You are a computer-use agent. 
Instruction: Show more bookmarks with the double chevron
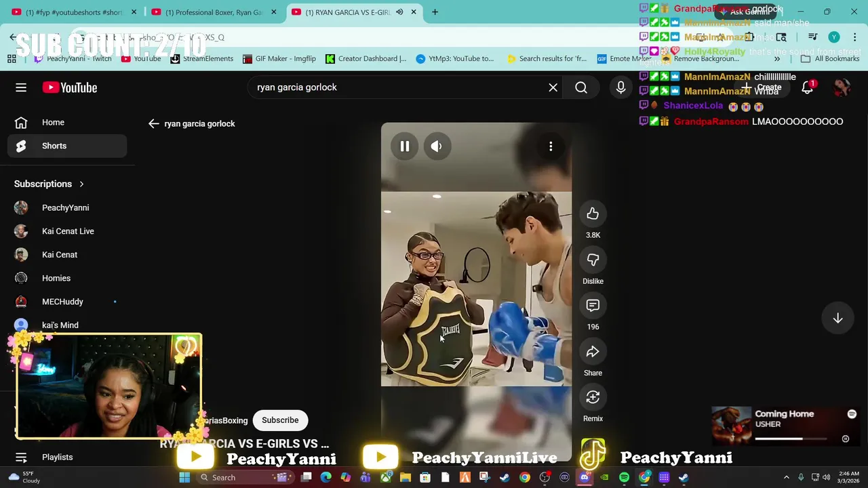coord(777,59)
